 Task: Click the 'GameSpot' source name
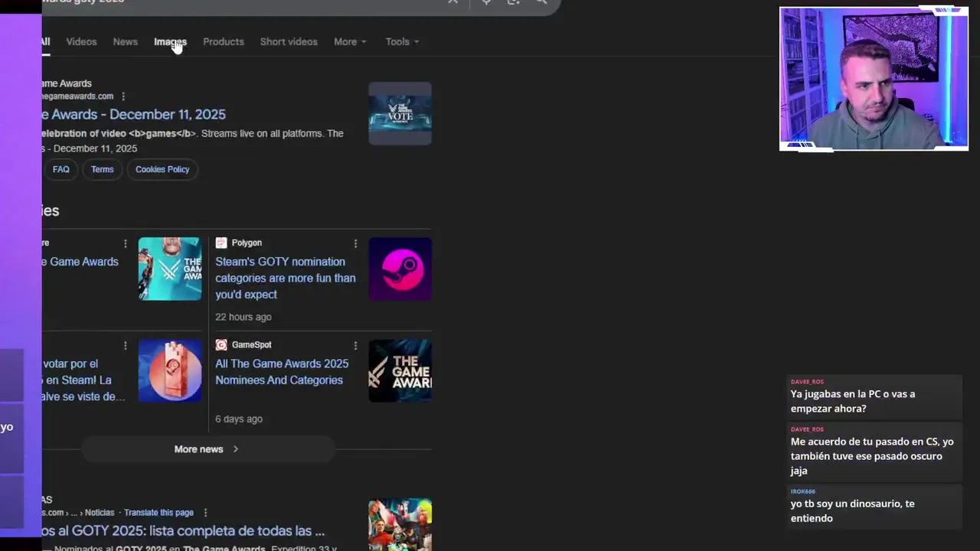tap(251, 345)
